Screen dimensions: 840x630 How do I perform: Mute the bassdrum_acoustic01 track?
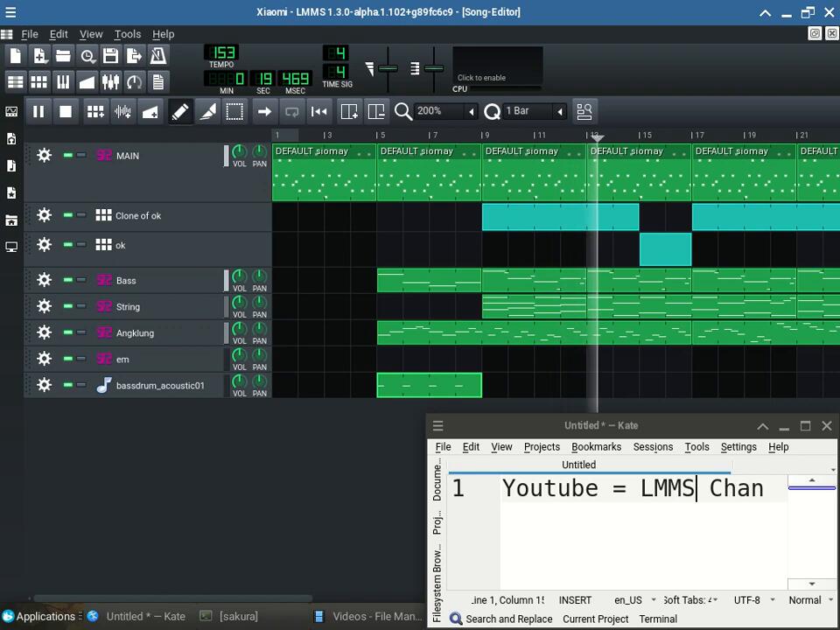point(67,385)
